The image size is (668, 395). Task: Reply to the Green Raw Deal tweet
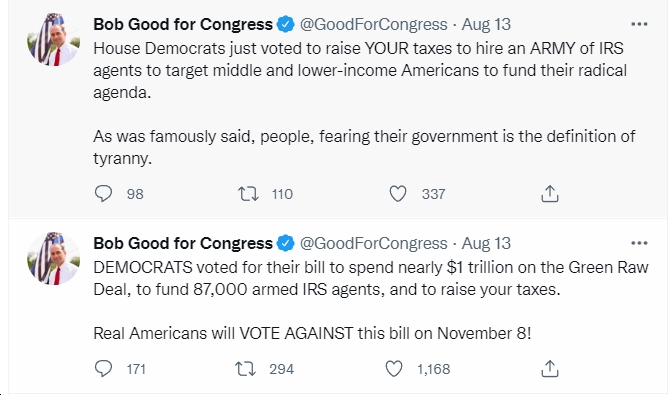pyautogui.click(x=104, y=369)
